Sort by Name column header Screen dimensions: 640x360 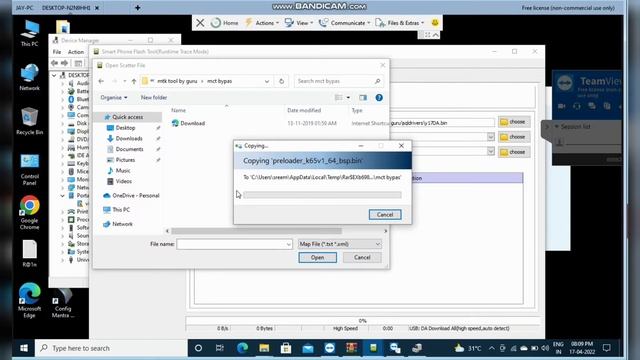tap(178, 111)
